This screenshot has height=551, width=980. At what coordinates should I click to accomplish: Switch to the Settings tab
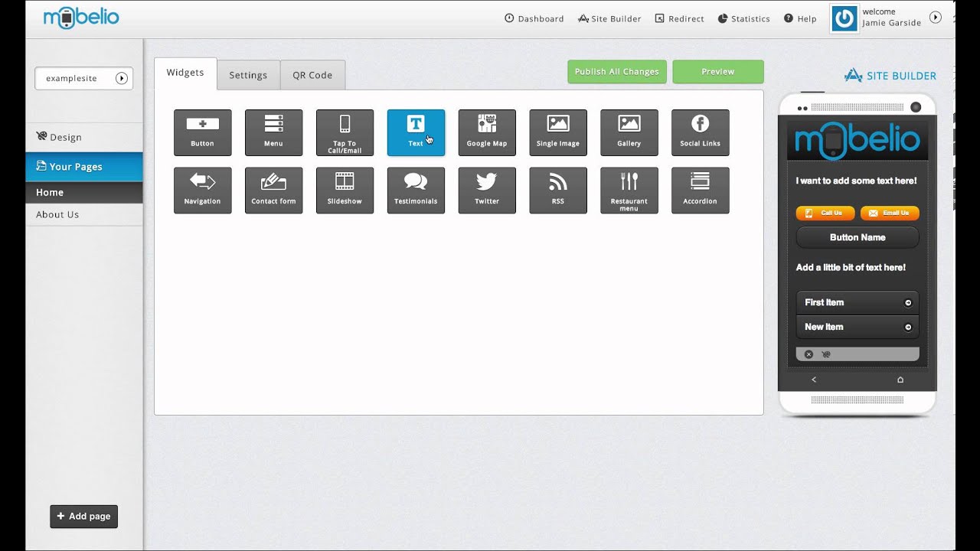coord(248,75)
